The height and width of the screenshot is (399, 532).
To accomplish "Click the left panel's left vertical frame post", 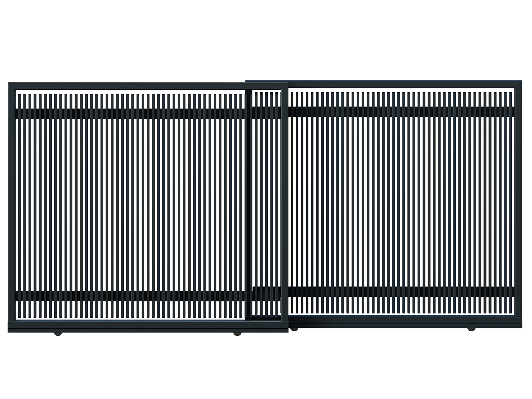I will (x=12, y=205).
